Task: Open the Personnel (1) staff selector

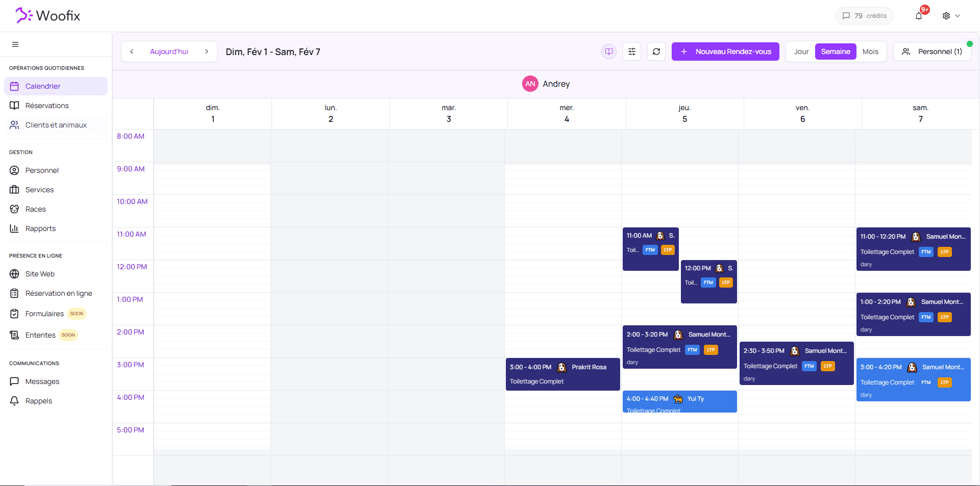Action: point(932,52)
